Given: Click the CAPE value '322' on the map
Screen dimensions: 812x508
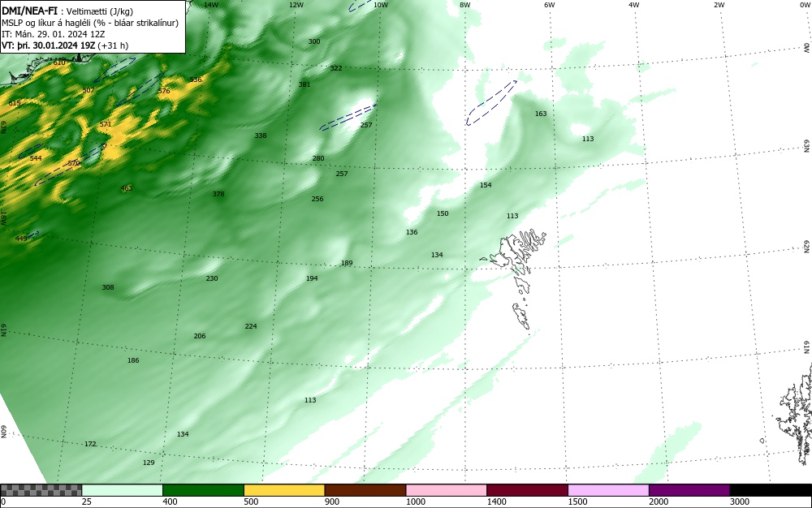Looking at the screenshot, I should click(x=335, y=68).
